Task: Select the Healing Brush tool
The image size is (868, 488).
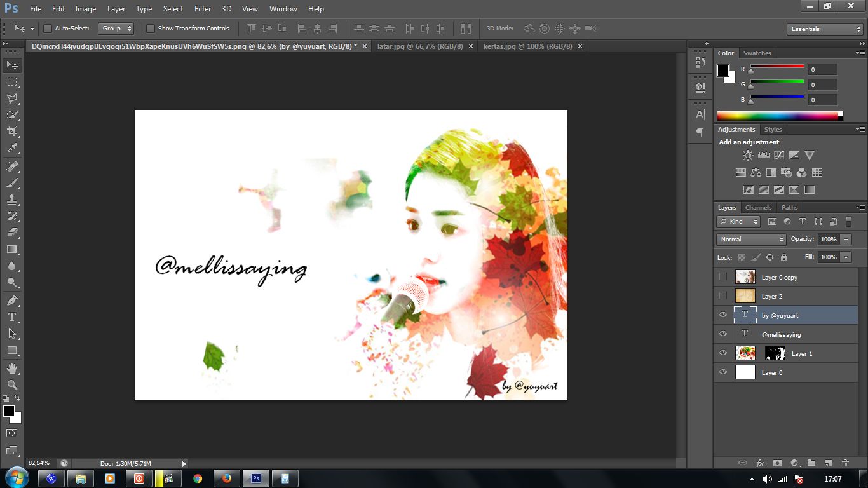Action: (12, 166)
